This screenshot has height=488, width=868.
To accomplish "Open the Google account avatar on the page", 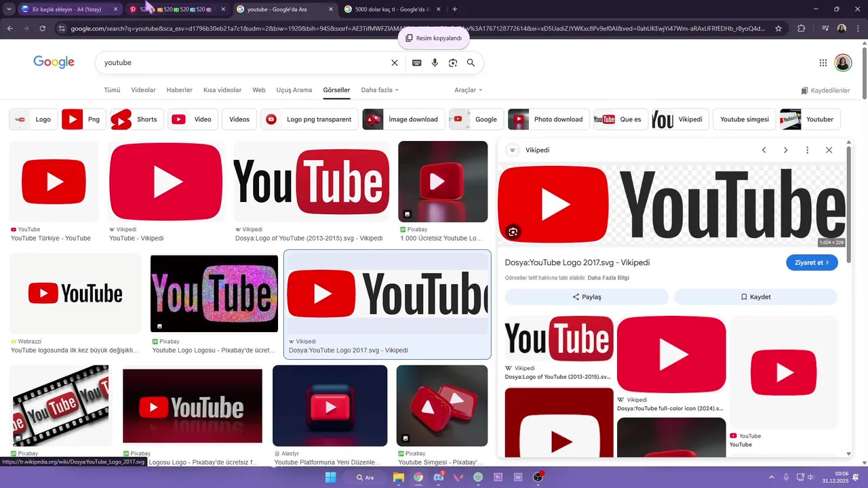I will coord(843,62).
